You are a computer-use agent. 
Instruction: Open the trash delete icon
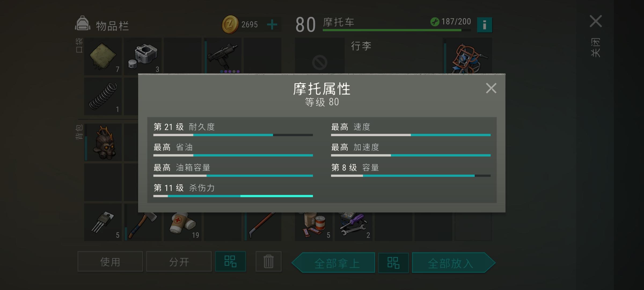(x=268, y=261)
